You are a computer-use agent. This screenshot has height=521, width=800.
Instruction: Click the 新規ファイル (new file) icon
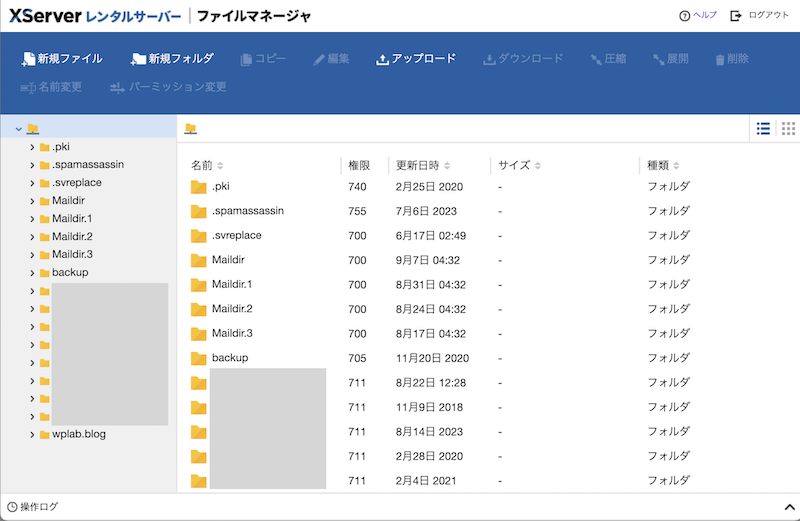[x=29, y=59]
